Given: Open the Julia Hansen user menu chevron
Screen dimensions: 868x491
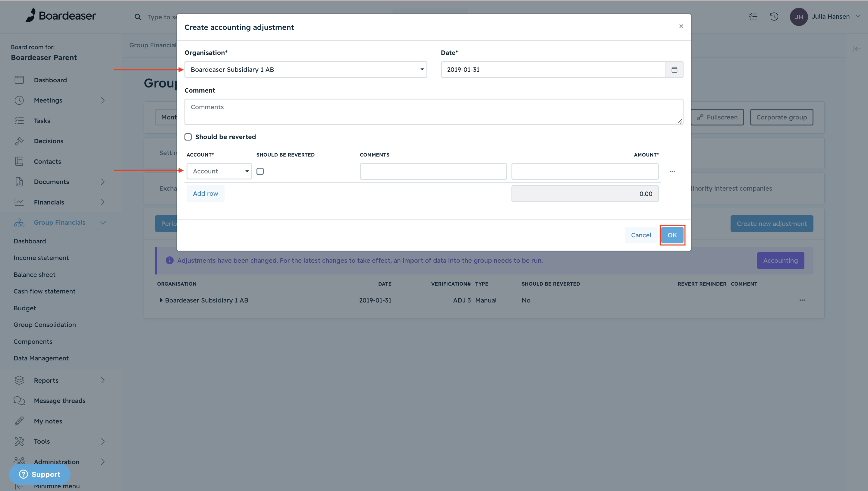Looking at the screenshot, I should pos(858,16).
